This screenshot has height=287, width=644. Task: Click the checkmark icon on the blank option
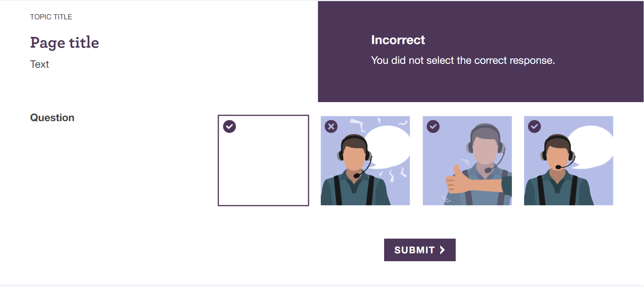point(229,126)
